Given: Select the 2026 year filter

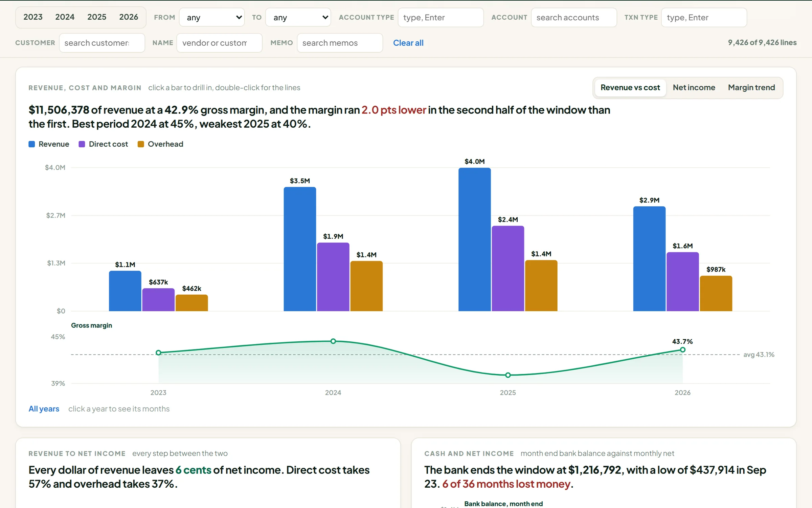Looking at the screenshot, I should click(x=129, y=17).
